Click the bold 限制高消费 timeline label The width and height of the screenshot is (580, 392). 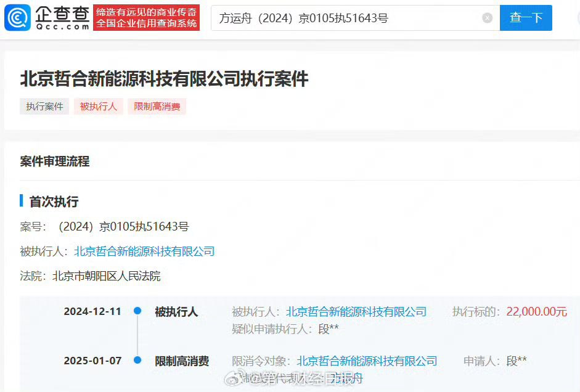coord(182,361)
